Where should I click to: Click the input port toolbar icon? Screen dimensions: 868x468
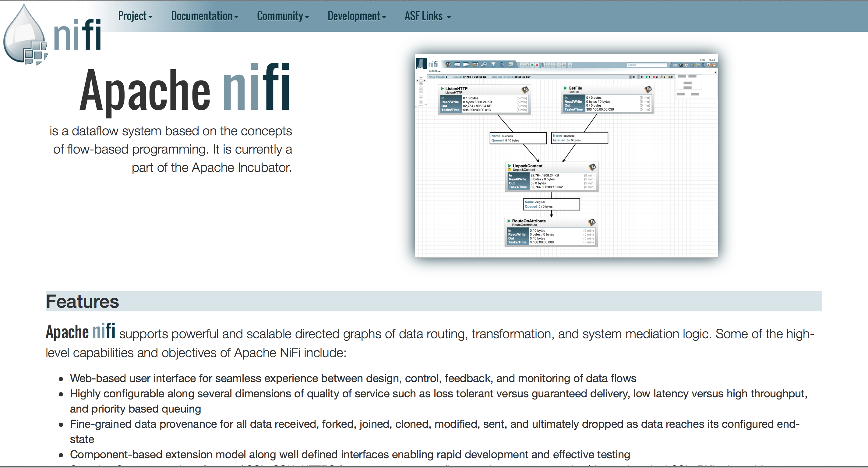[457, 64]
